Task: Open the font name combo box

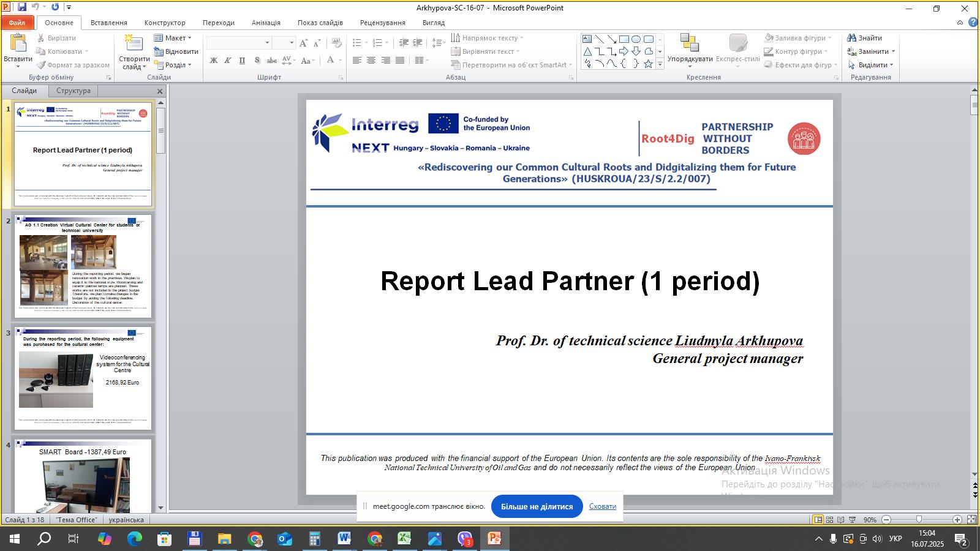Action: point(239,43)
